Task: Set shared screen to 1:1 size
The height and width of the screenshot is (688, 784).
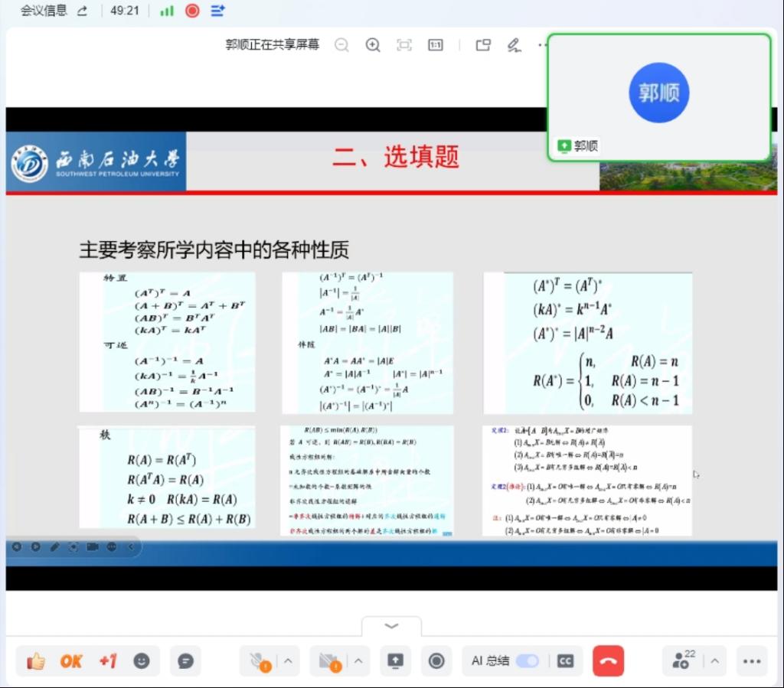Action: click(436, 45)
